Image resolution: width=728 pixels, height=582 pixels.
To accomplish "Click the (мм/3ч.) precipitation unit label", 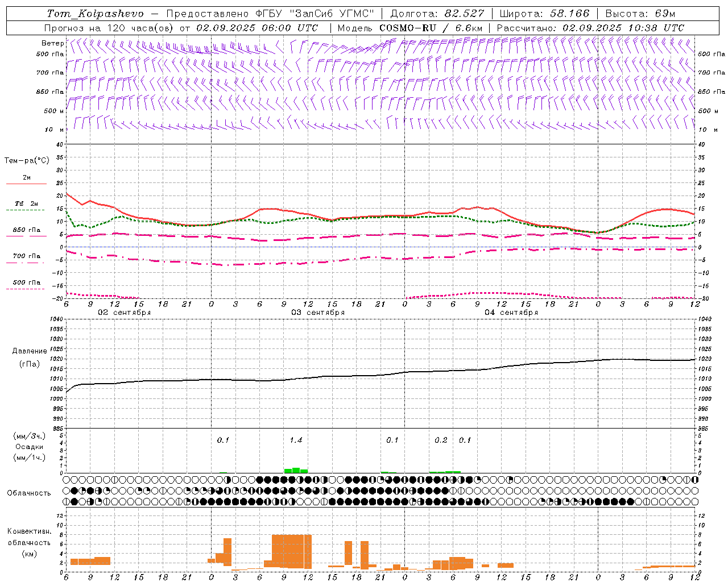I will click(x=30, y=436).
